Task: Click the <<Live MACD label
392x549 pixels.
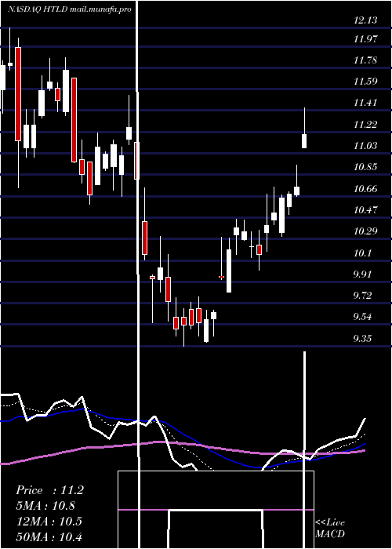Action: (x=330, y=528)
